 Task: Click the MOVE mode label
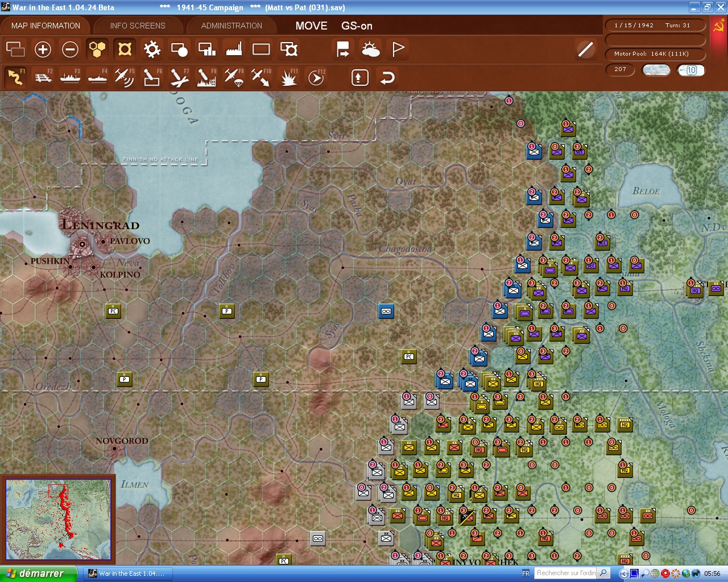[x=311, y=26]
